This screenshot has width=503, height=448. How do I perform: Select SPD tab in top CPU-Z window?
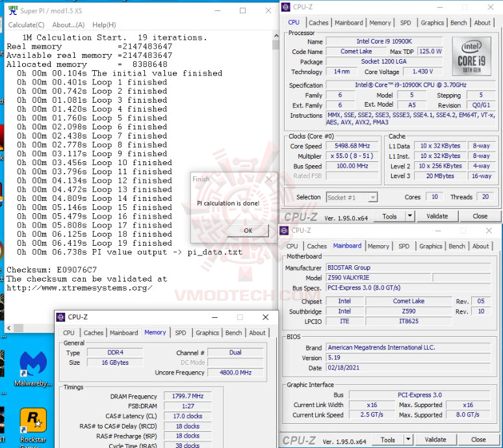[406, 23]
